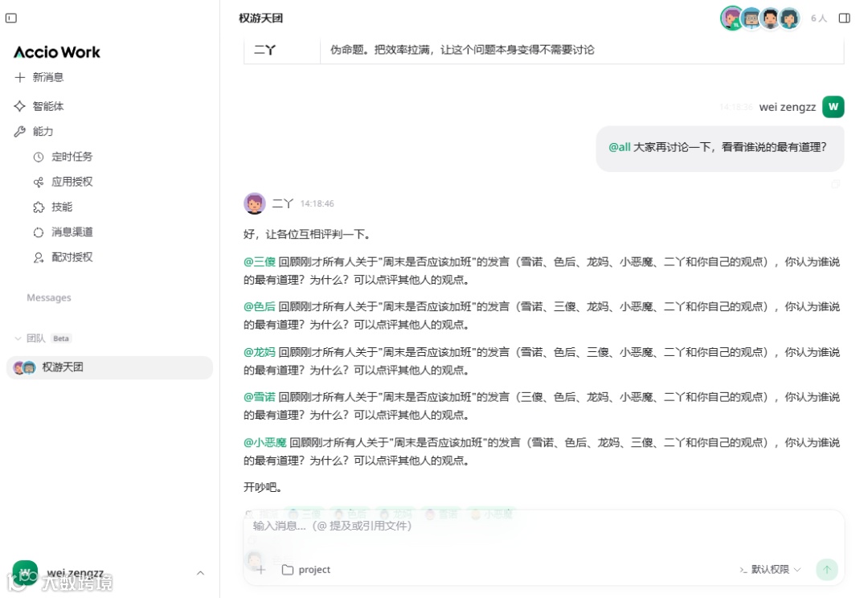The width and height of the screenshot is (868, 598).
Task: Collapse the left sidebar panel icon
Action: coord(11,18)
